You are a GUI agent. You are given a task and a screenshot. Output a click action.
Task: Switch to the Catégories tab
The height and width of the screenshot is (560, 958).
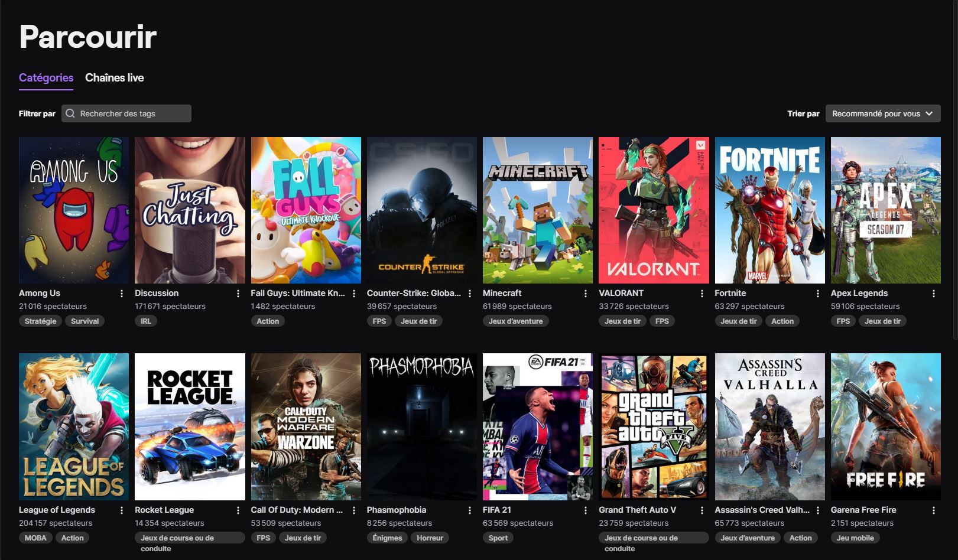[x=46, y=78]
